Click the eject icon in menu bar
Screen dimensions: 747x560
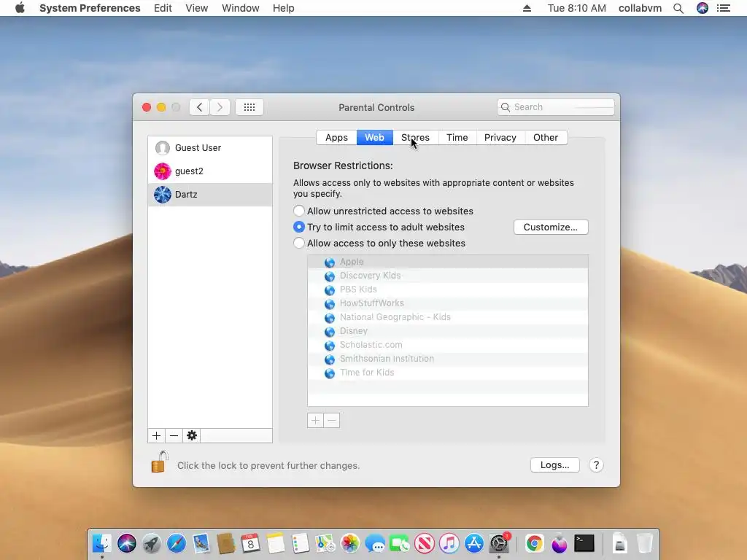pos(527,8)
